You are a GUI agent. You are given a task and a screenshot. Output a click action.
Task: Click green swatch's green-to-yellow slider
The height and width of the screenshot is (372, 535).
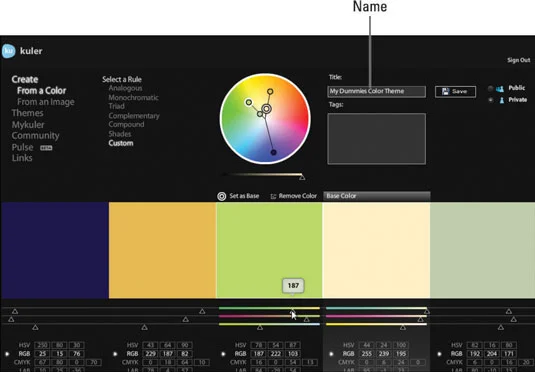pos(269,308)
